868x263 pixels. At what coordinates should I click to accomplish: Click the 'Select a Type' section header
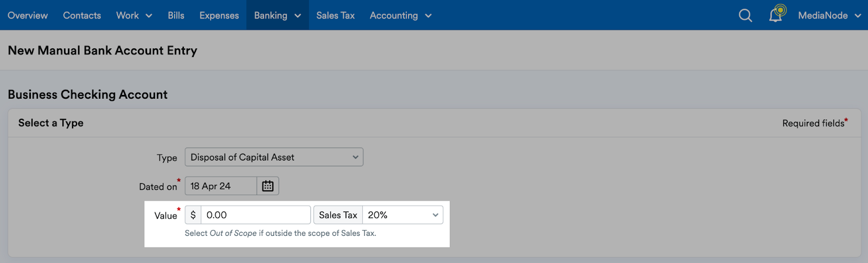[x=51, y=123]
